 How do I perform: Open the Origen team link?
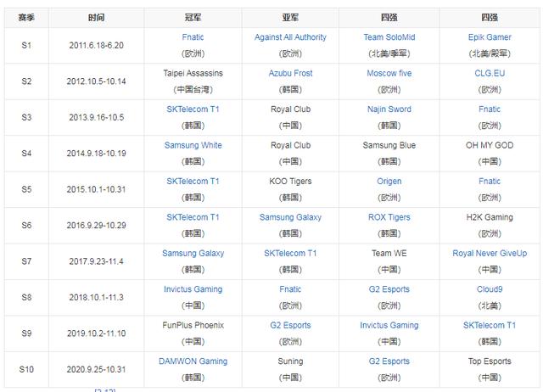click(x=389, y=181)
